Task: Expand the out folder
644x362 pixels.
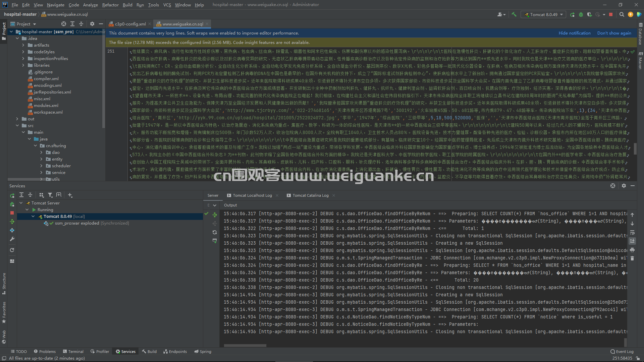Action: [x=17, y=119]
